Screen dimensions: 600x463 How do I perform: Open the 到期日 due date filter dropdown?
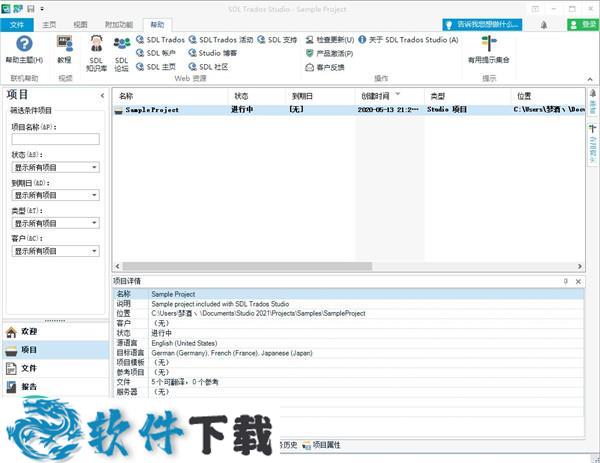(55, 195)
